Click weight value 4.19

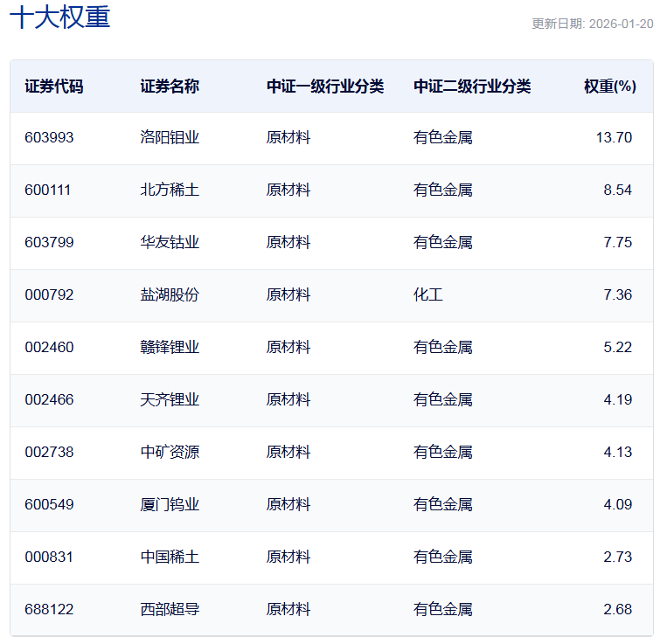[x=617, y=399]
